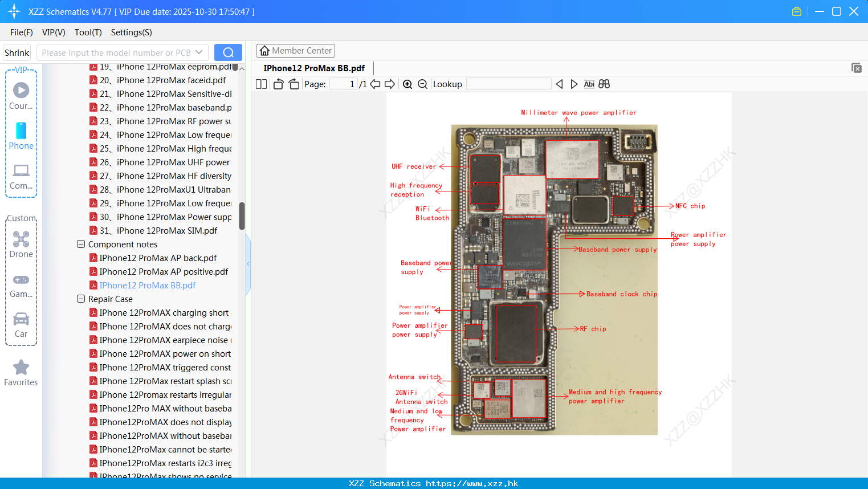Collapse the left panel splitter handle

pyautogui.click(x=248, y=264)
